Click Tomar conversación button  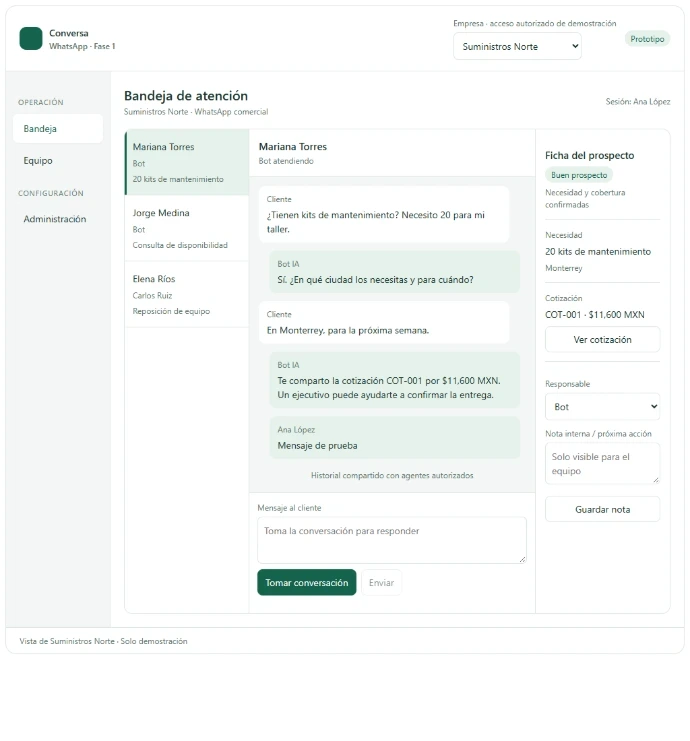click(307, 582)
